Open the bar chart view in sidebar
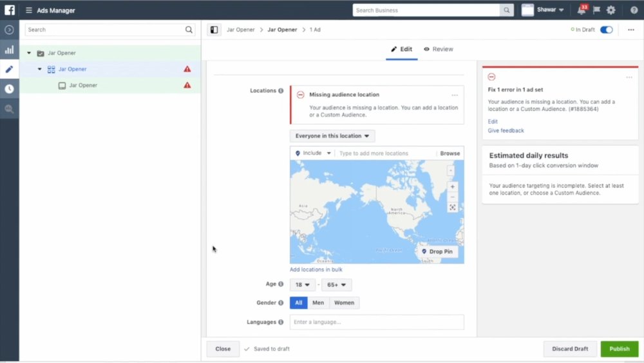Image resolution: width=644 pixels, height=363 pixels. tap(9, 50)
